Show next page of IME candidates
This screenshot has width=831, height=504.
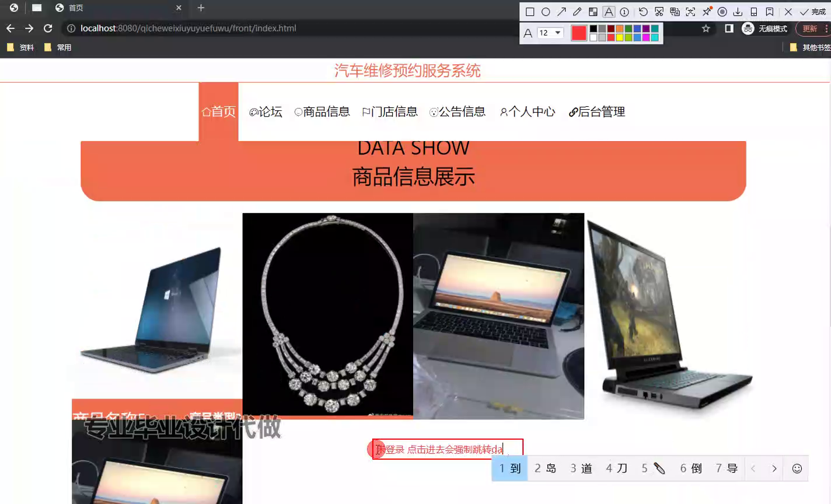[x=774, y=468]
